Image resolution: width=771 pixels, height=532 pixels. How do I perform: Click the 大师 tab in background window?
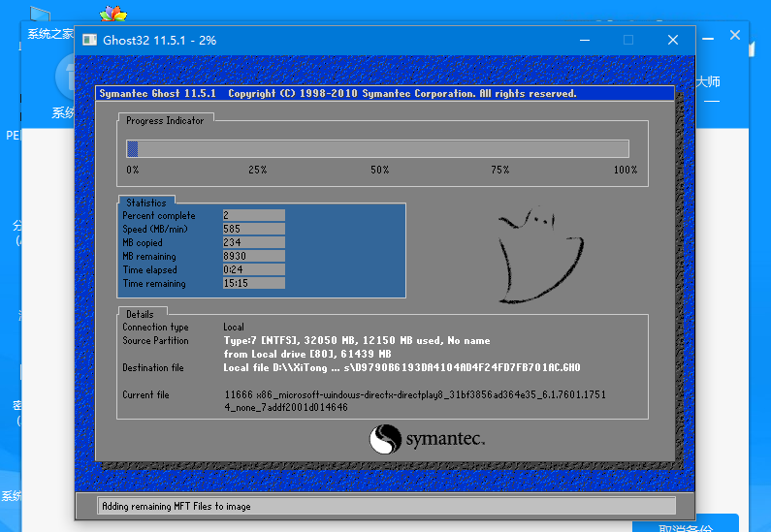pos(710,82)
